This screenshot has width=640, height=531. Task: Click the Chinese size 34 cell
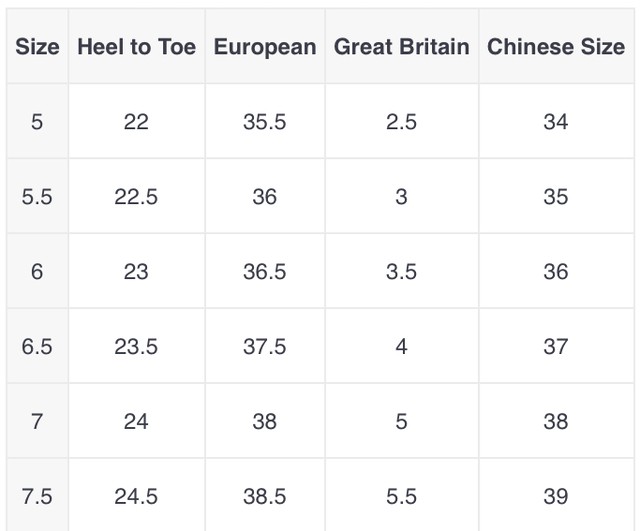pos(556,121)
